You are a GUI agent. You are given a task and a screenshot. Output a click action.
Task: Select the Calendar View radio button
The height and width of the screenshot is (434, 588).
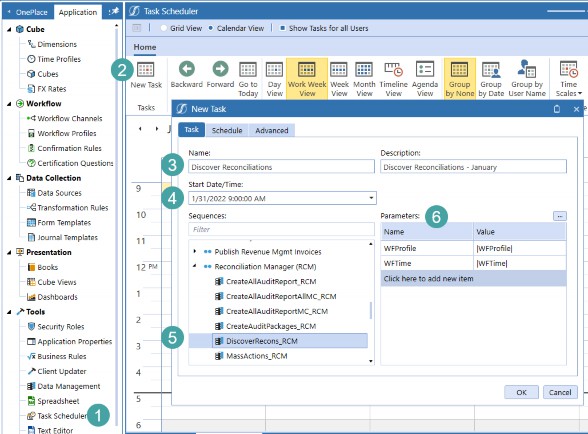(211, 28)
